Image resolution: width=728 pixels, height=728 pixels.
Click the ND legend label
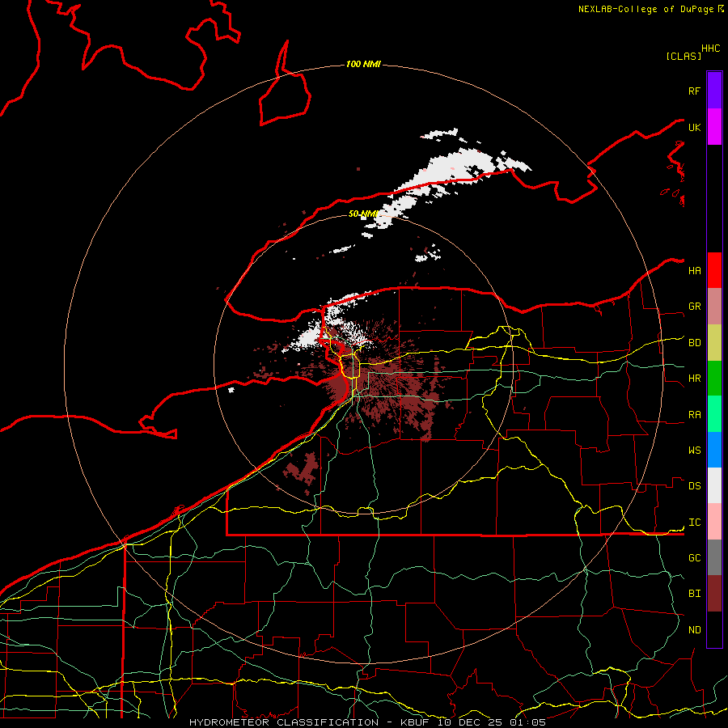pos(694,630)
